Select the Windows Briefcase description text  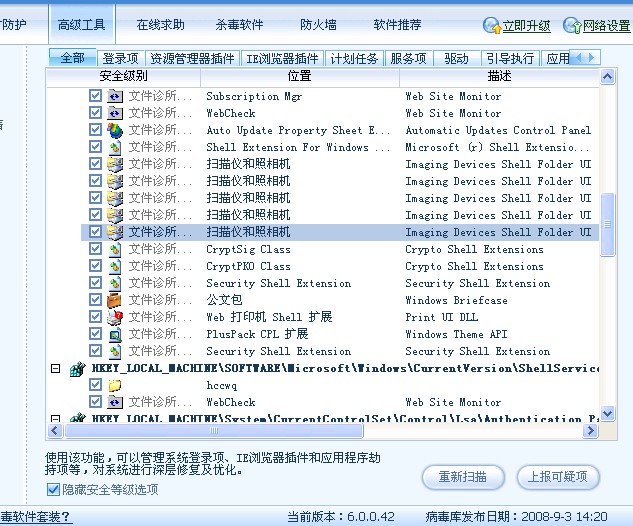(x=456, y=300)
